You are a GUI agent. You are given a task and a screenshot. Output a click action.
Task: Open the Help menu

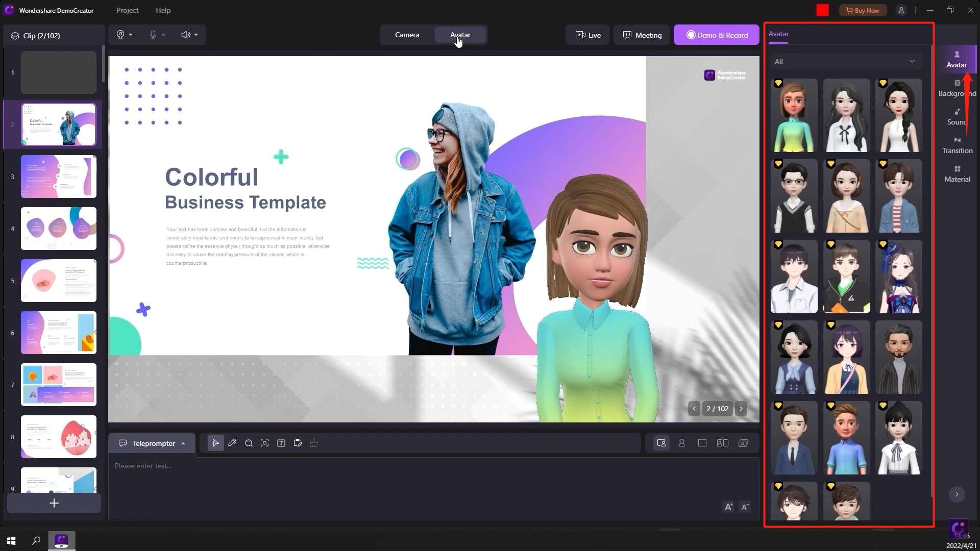[163, 10]
